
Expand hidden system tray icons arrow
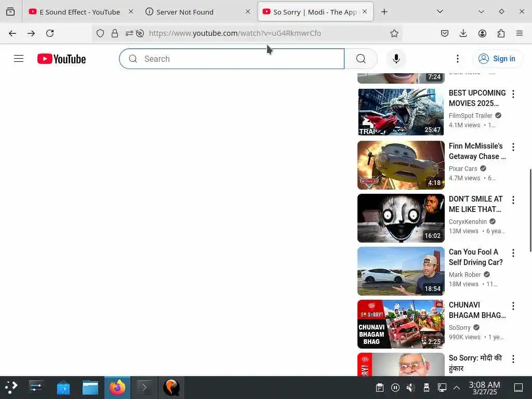pos(457,388)
